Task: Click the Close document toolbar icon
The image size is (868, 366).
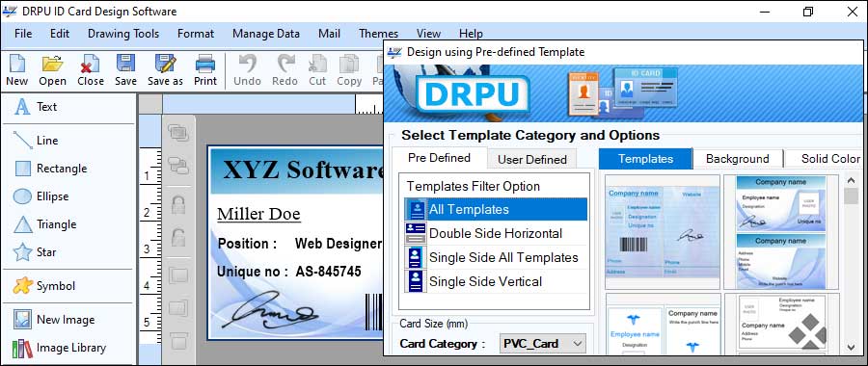Action: point(91,69)
